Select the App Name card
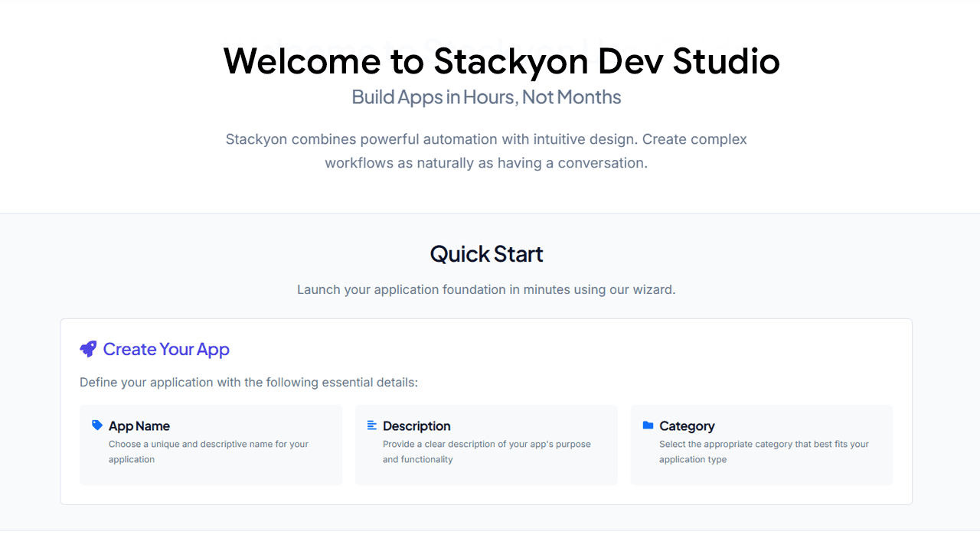Viewport: 980px width, 551px height. point(211,445)
